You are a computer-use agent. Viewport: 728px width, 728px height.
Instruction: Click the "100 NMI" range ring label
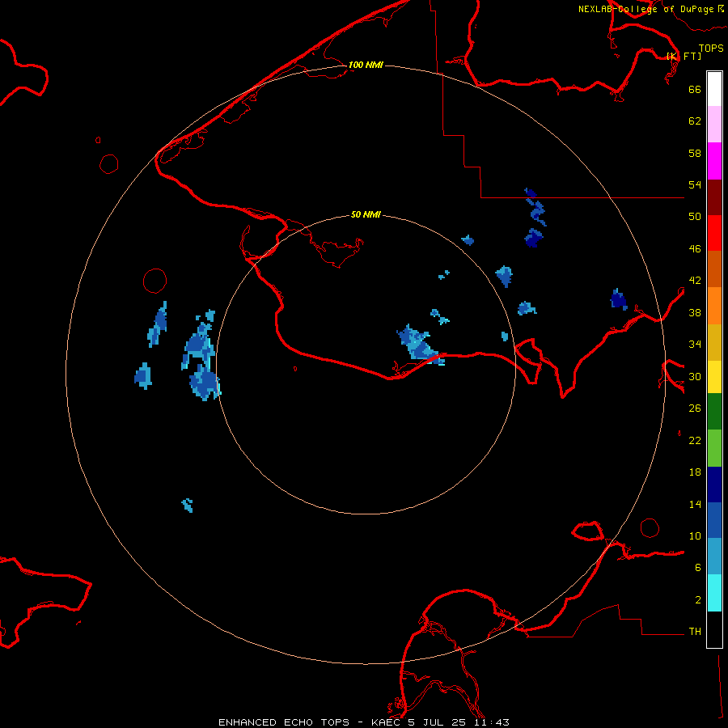pyautogui.click(x=366, y=65)
